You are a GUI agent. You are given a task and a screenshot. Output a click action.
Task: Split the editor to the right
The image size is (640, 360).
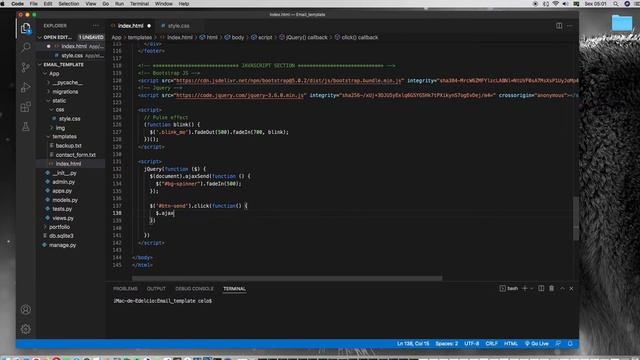pos(559,26)
